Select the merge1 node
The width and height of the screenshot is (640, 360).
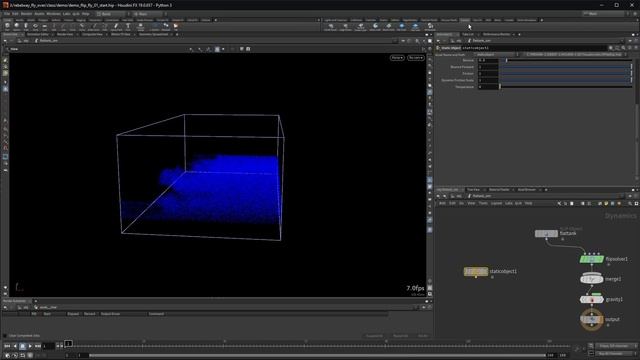pyautogui.click(x=592, y=279)
